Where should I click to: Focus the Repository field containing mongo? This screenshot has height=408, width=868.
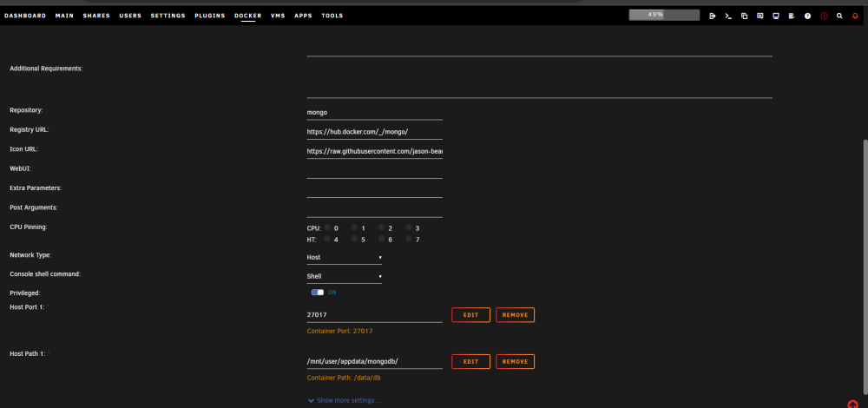[375, 112]
